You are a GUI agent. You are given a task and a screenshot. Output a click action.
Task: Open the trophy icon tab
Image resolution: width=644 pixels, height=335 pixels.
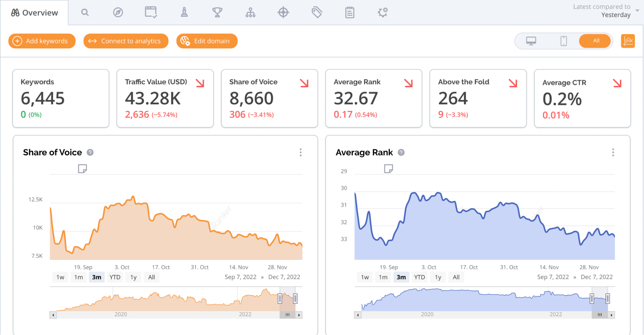pyautogui.click(x=217, y=13)
